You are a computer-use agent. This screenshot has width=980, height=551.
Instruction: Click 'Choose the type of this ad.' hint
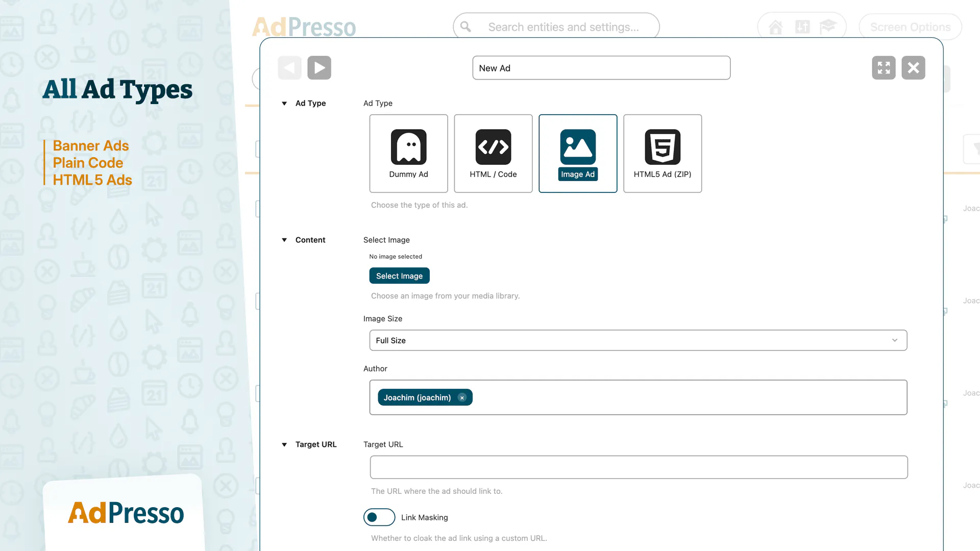pos(419,205)
